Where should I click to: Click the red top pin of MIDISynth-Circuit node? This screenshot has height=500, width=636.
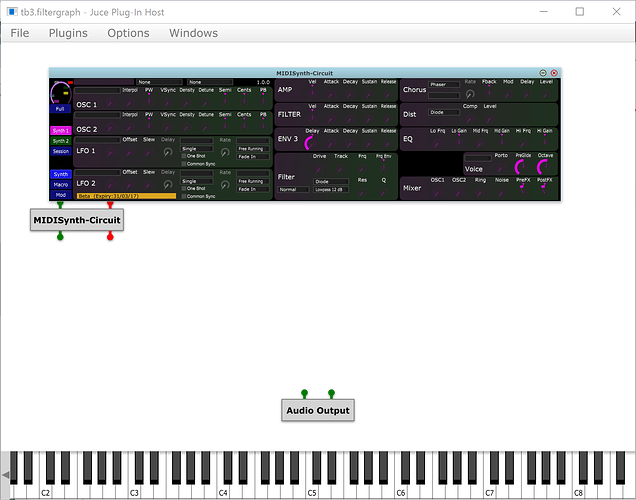(110, 205)
